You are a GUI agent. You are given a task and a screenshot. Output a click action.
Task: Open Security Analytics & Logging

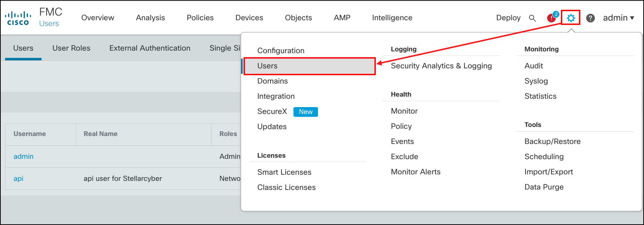click(441, 66)
